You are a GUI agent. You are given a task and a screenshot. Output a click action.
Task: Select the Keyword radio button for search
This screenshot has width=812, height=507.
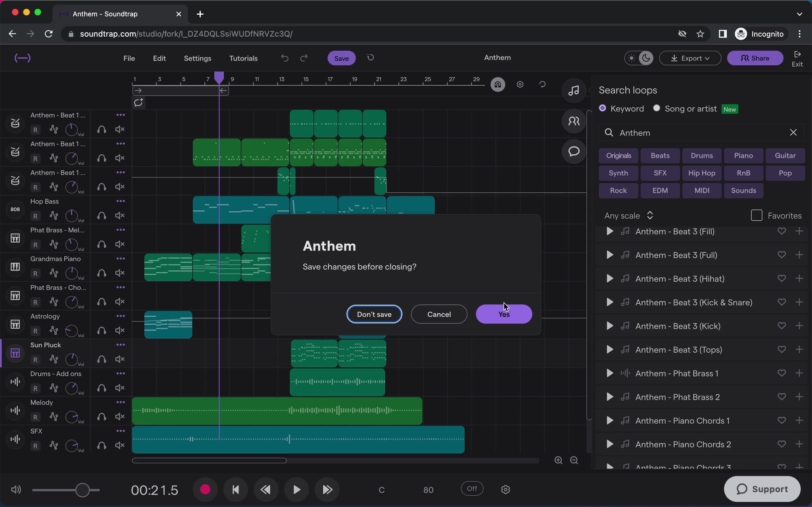[x=603, y=109]
